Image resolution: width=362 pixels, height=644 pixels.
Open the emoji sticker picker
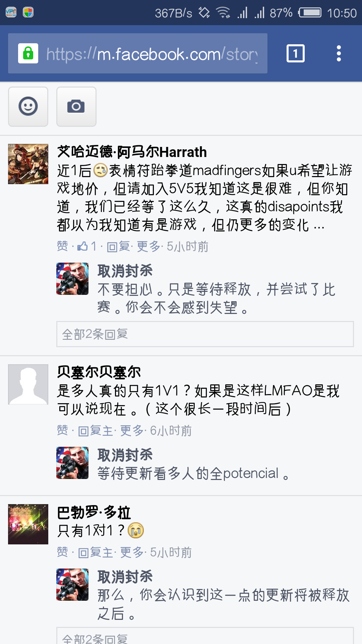tap(28, 107)
